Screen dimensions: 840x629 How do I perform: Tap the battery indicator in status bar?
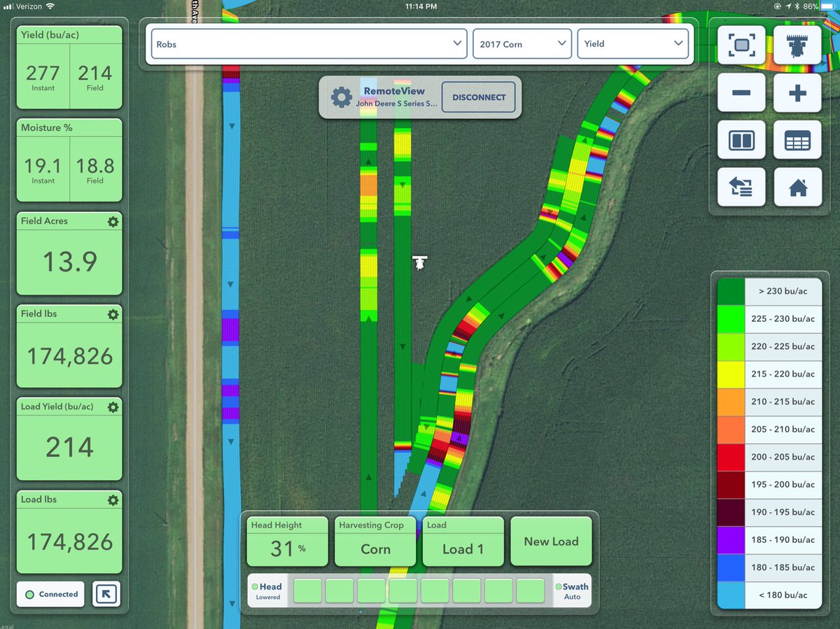(x=827, y=6)
